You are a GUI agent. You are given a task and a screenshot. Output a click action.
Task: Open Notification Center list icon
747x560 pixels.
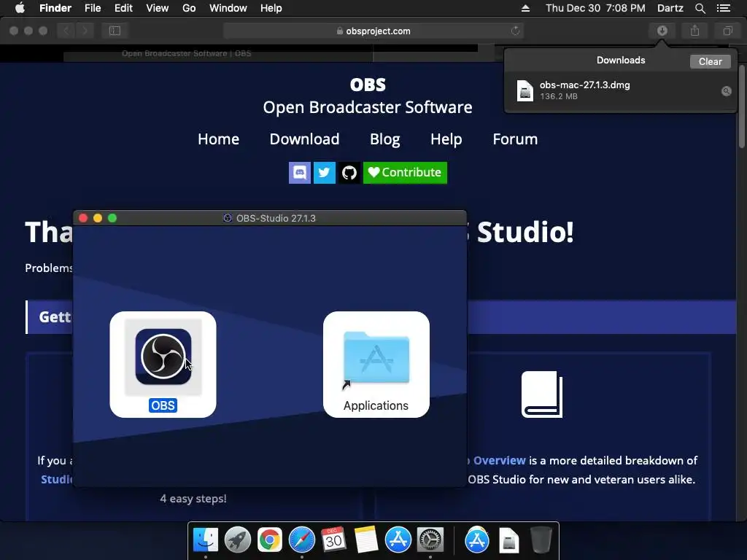pos(724,8)
